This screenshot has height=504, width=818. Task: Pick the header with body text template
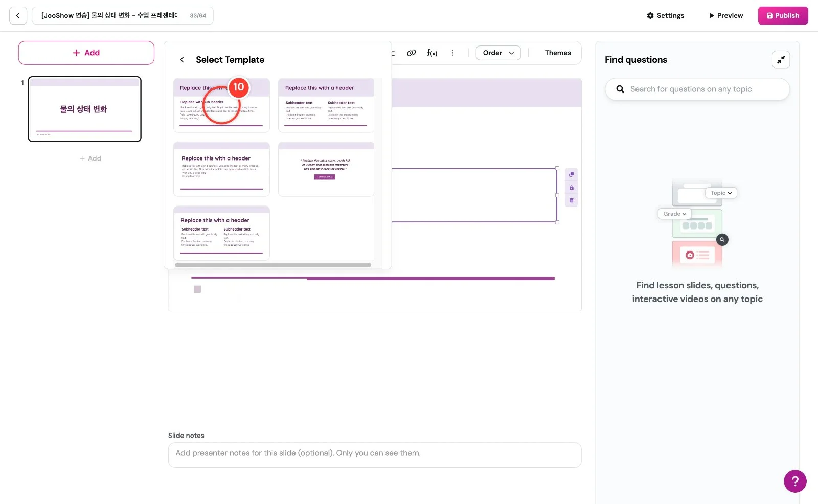[221, 169]
